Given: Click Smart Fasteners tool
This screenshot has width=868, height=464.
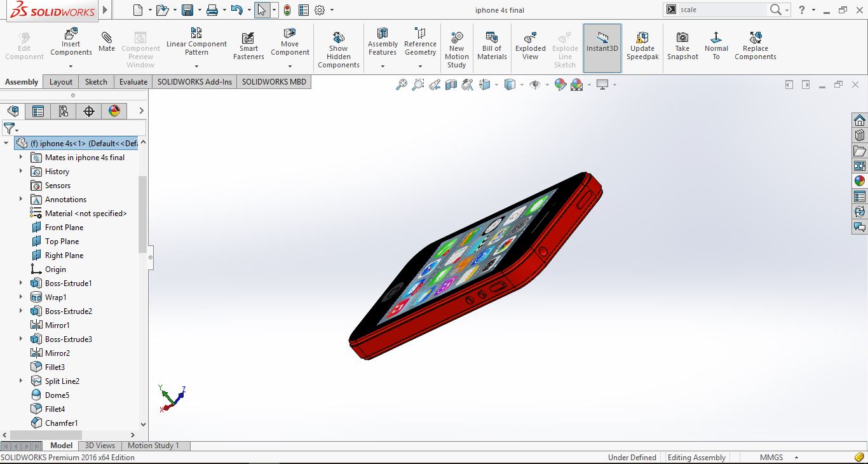Looking at the screenshot, I should (x=248, y=47).
